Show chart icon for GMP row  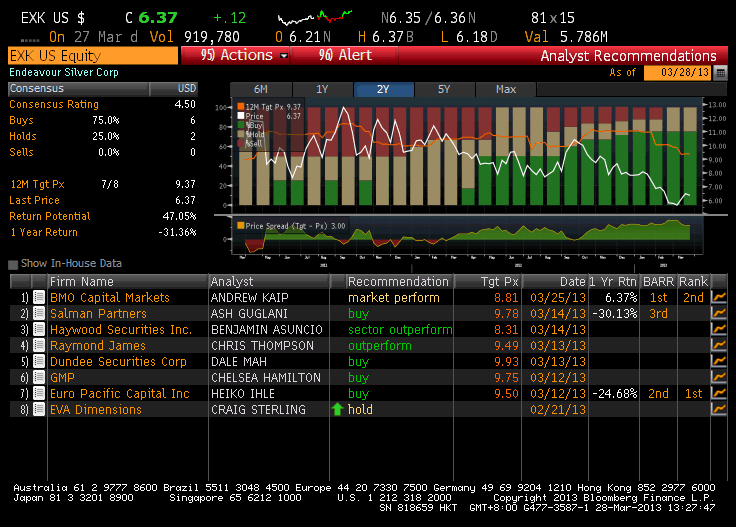click(x=719, y=377)
